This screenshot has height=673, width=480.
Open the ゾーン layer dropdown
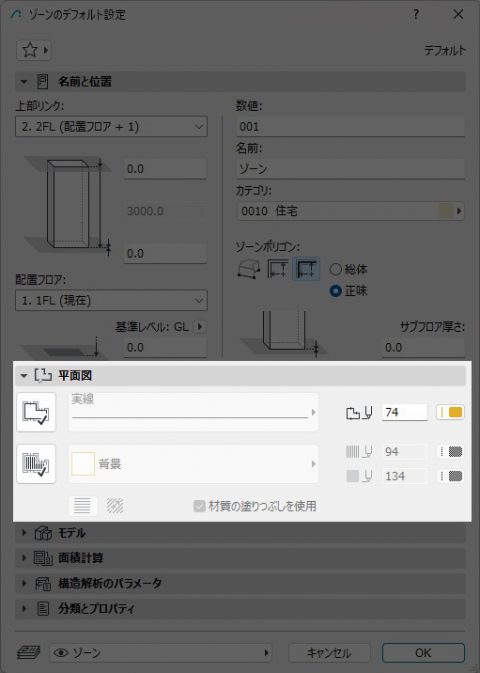[161, 653]
